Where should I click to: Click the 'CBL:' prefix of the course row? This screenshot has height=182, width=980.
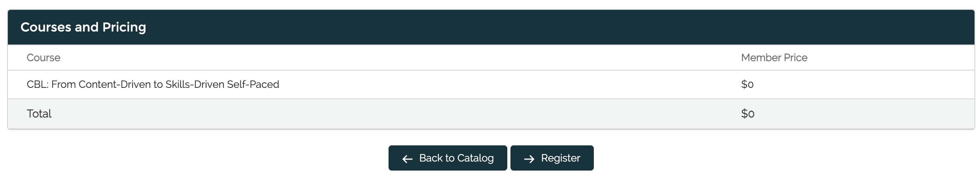coord(37,84)
